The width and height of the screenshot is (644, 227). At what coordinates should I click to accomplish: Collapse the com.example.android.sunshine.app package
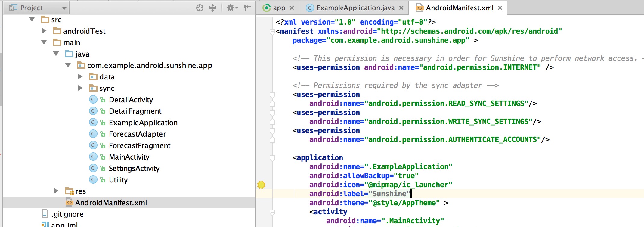point(68,65)
